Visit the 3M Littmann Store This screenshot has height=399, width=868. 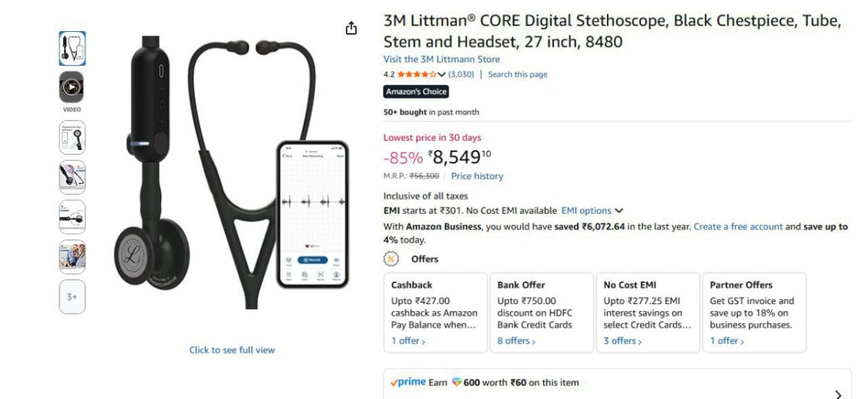(x=441, y=59)
